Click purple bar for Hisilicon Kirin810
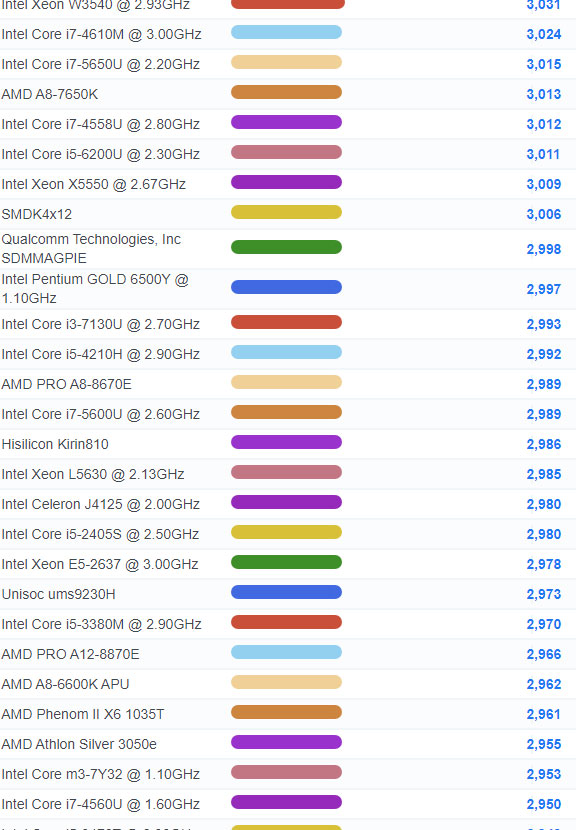576x830 pixels. [286, 442]
